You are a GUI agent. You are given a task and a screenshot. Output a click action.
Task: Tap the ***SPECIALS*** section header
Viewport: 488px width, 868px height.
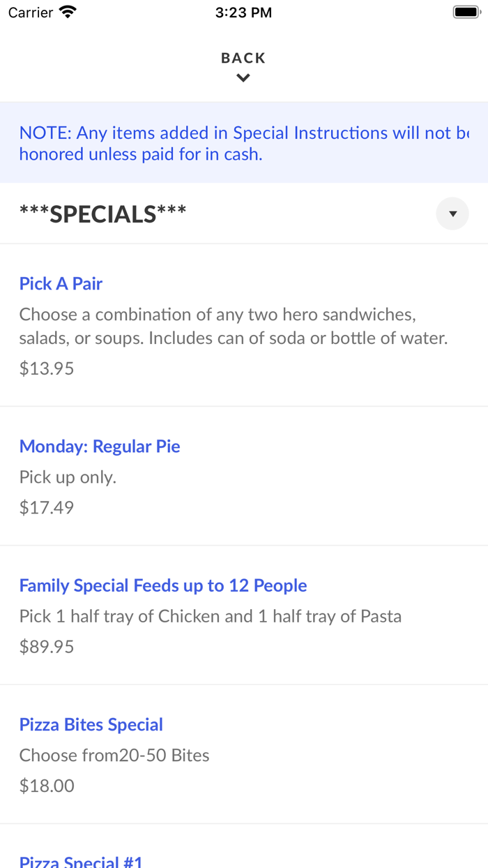[102, 213]
